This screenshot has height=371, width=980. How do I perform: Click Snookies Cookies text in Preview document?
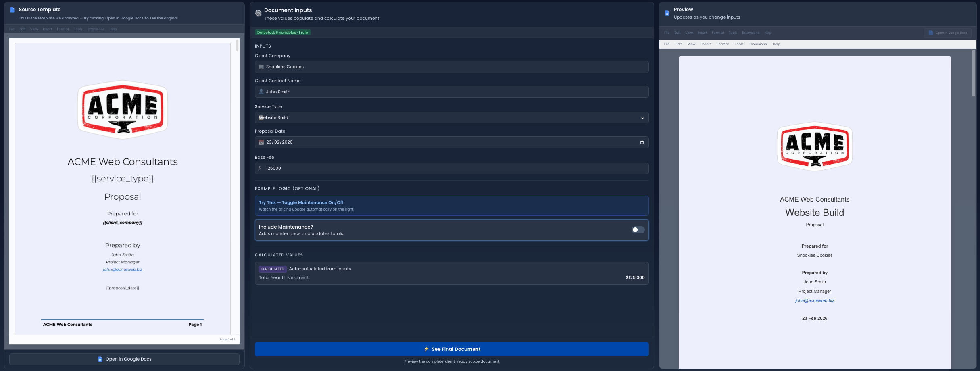click(x=815, y=256)
